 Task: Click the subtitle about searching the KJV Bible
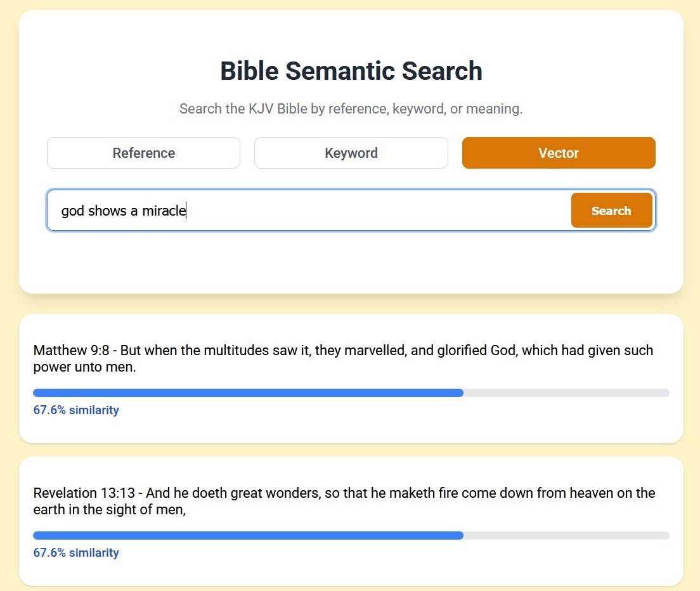point(351,108)
